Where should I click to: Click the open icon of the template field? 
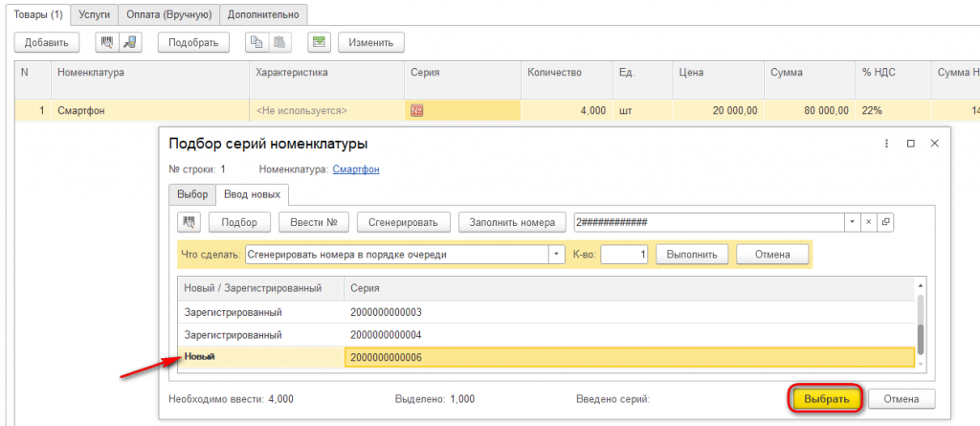coord(885,222)
